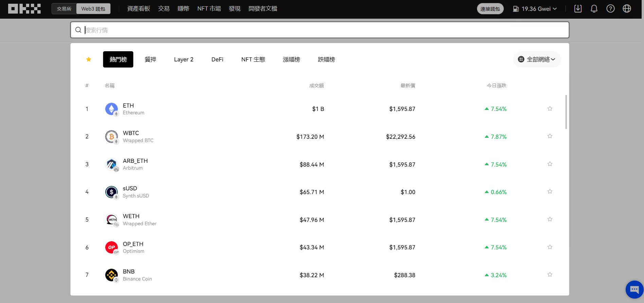Screen dimensions: 644x303
Task: Show favorites with the yellow star tab
Action: click(89, 59)
